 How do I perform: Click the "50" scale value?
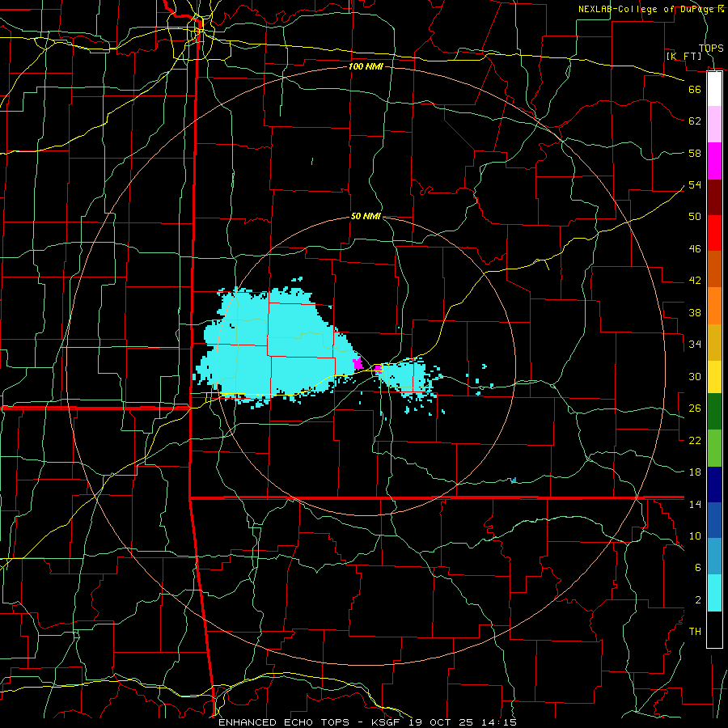(x=695, y=216)
